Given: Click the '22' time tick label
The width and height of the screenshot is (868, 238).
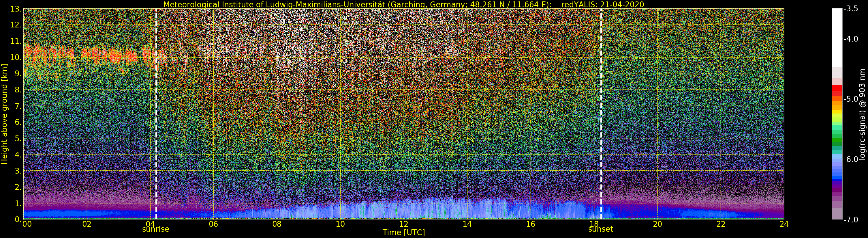Looking at the screenshot, I should click(720, 224).
